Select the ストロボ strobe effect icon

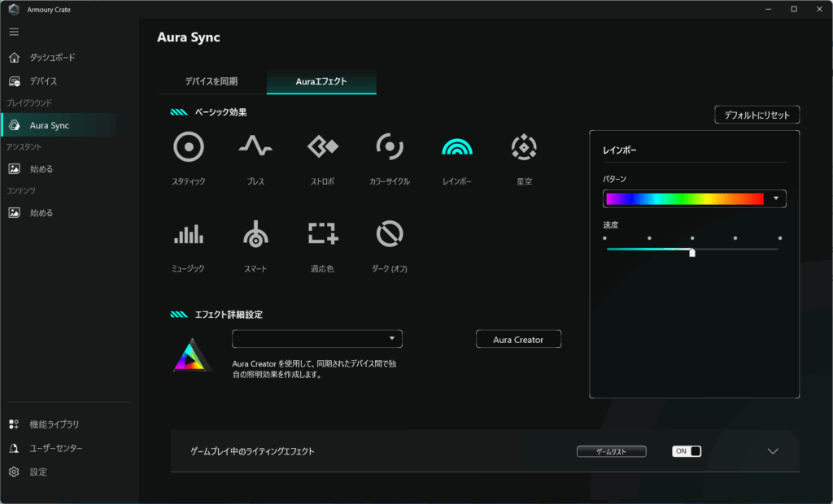coord(322,146)
